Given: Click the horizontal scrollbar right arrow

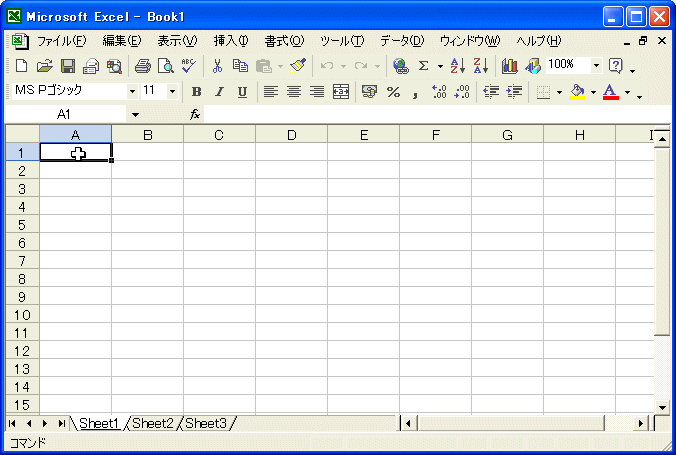Looking at the screenshot, I should click(x=641, y=424).
